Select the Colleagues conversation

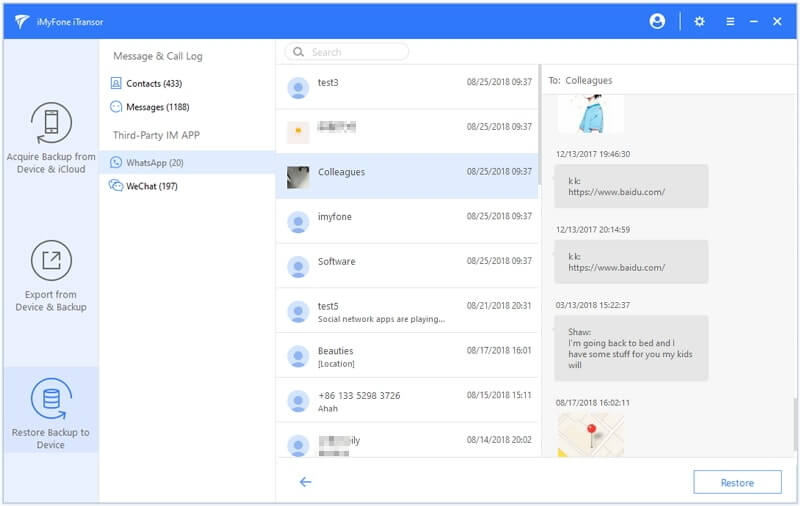coord(407,176)
